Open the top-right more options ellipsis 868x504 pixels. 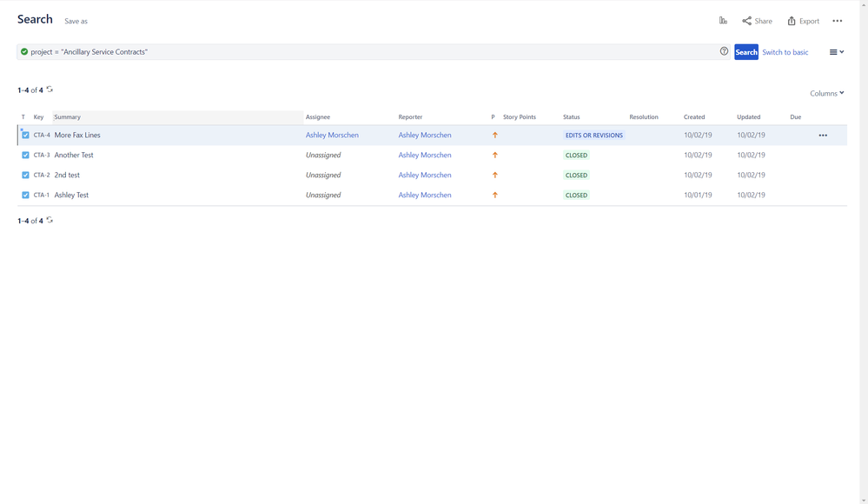point(837,21)
